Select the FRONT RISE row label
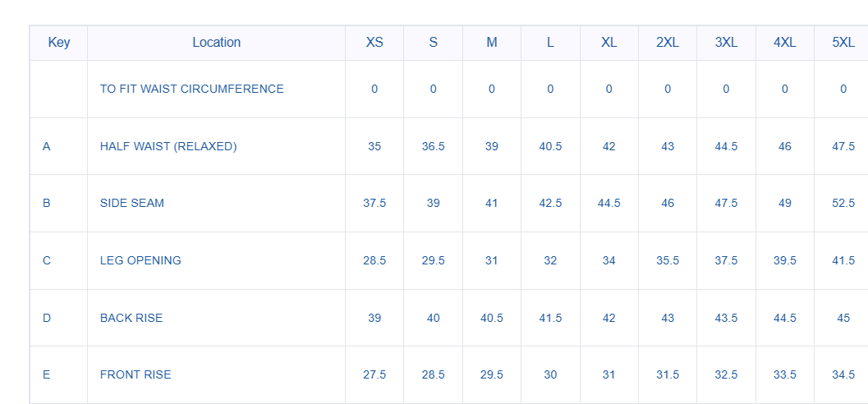 point(135,374)
